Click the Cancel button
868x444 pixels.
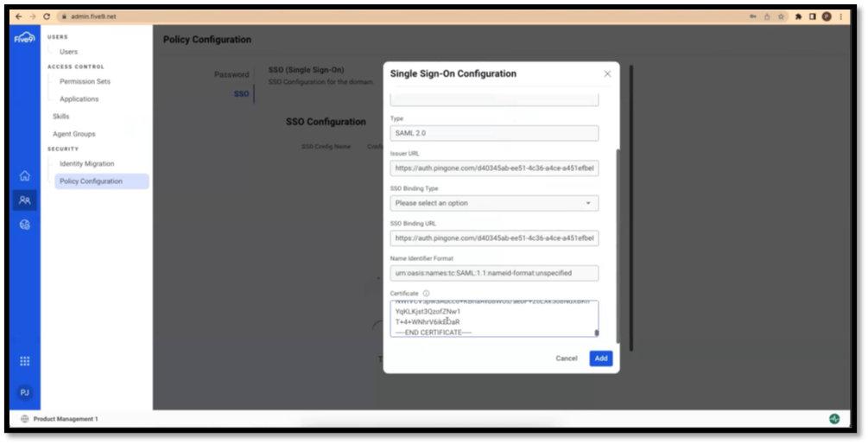(x=567, y=358)
